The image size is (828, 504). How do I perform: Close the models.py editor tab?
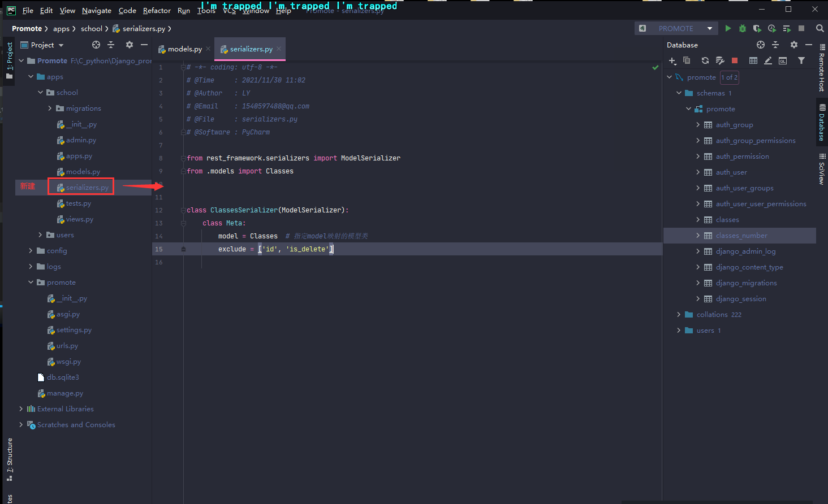tap(208, 49)
